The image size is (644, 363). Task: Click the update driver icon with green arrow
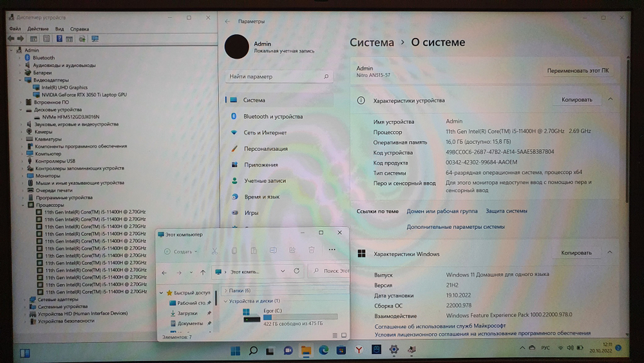coord(82,39)
